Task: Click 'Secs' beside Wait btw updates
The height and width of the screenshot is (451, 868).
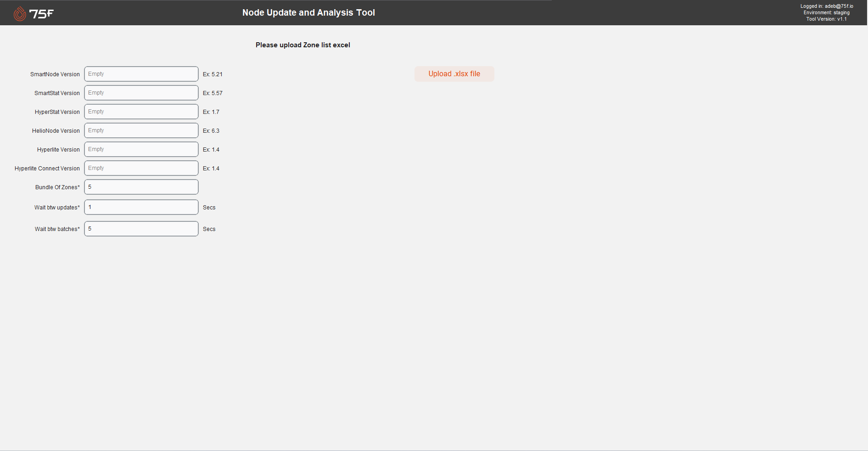Action: [209, 208]
